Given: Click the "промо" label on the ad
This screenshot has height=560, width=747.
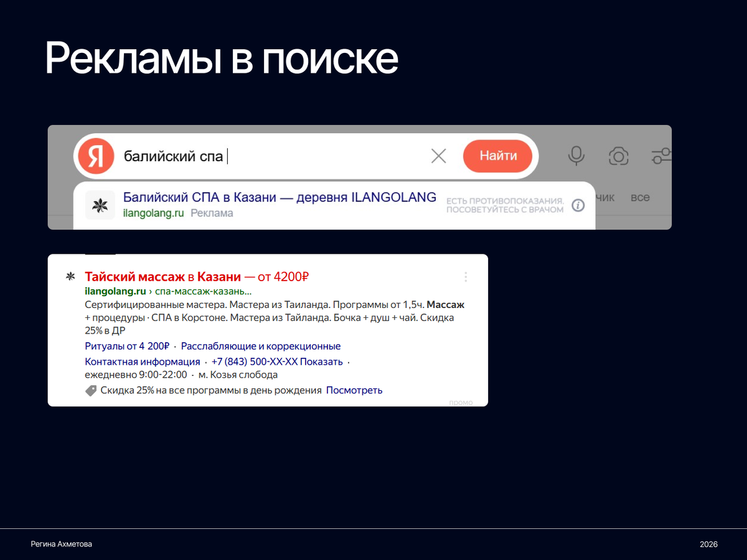Looking at the screenshot, I should (461, 403).
